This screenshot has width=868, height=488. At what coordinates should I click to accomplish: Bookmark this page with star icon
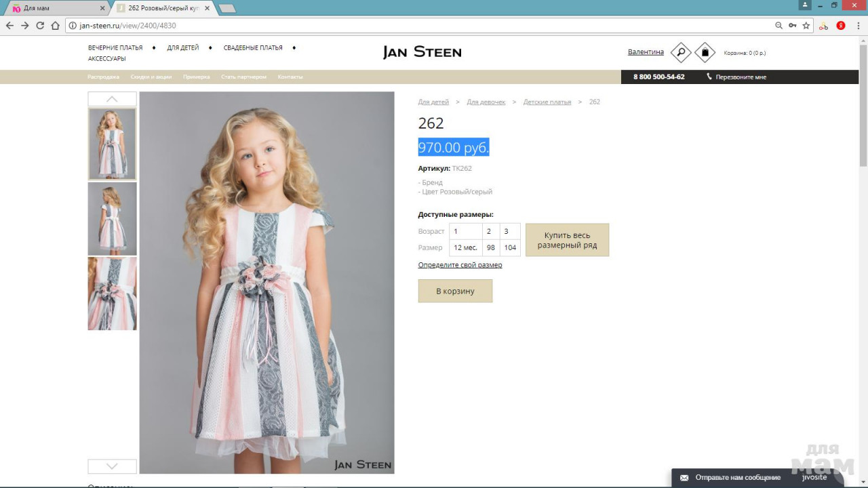click(x=806, y=26)
